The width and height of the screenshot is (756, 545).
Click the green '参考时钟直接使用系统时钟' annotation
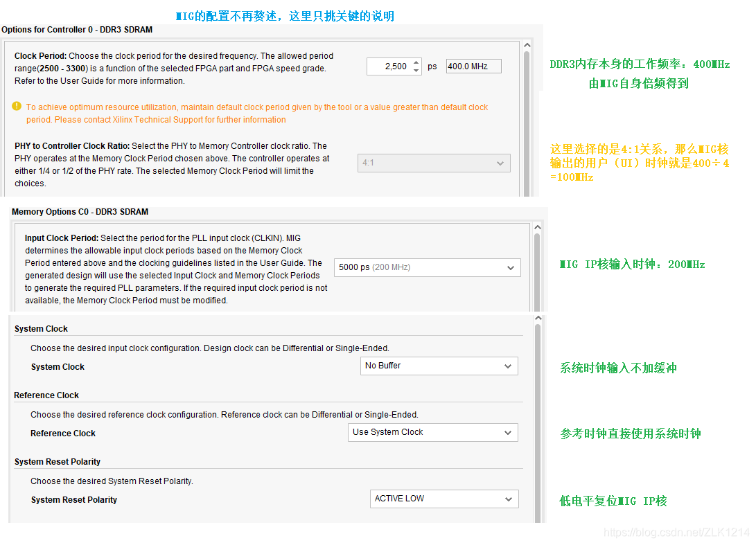pos(631,434)
